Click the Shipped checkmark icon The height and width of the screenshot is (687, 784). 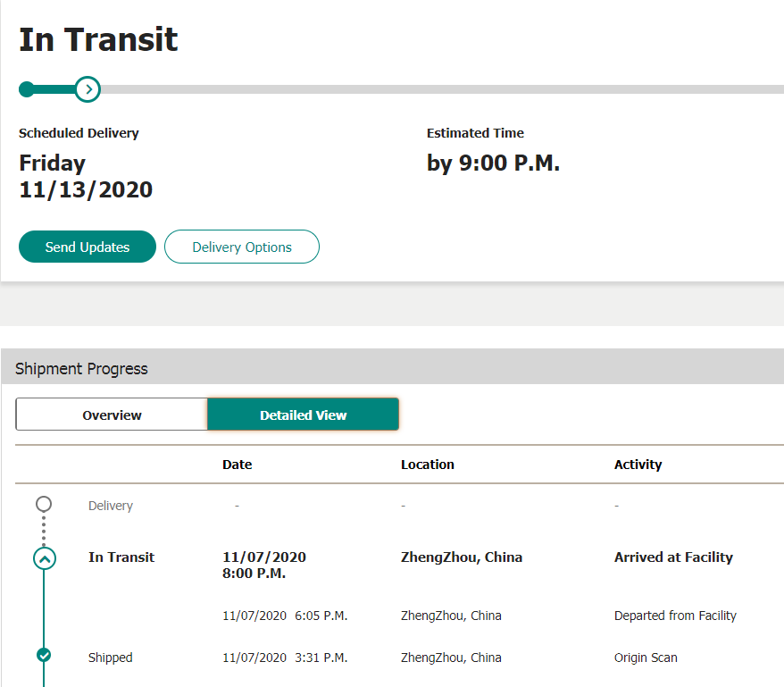point(44,655)
